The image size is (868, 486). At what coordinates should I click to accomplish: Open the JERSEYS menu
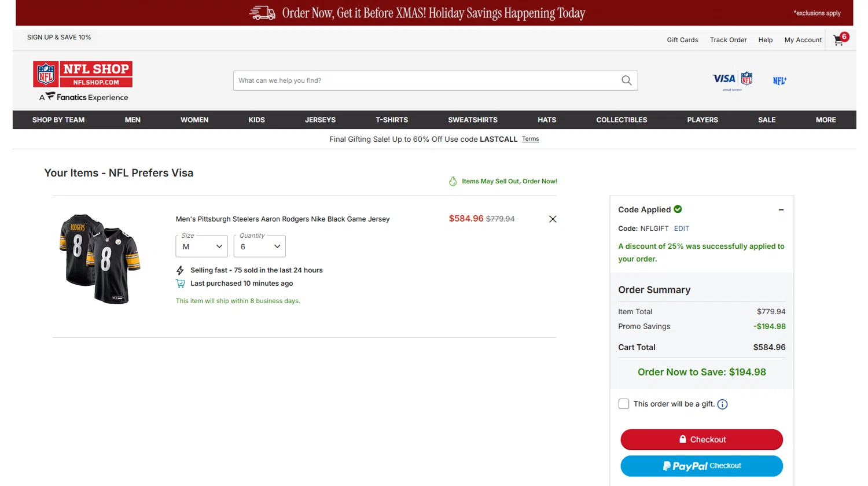(x=320, y=120)
